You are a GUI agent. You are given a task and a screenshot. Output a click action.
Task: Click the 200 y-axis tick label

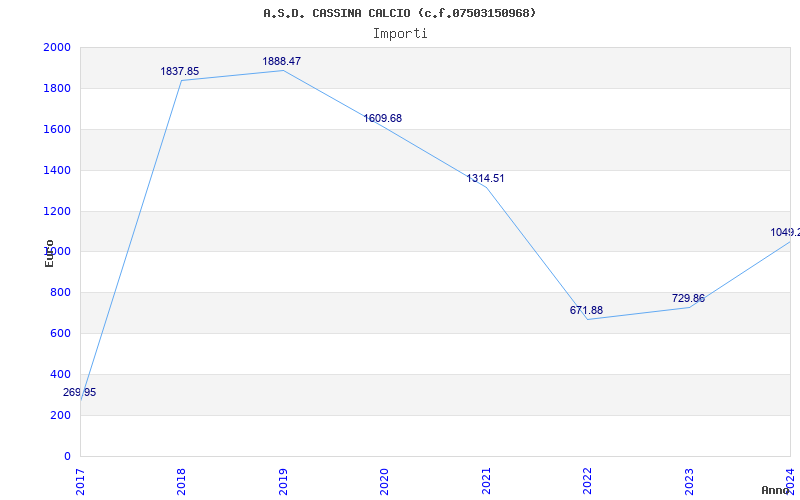pos(60,415)
